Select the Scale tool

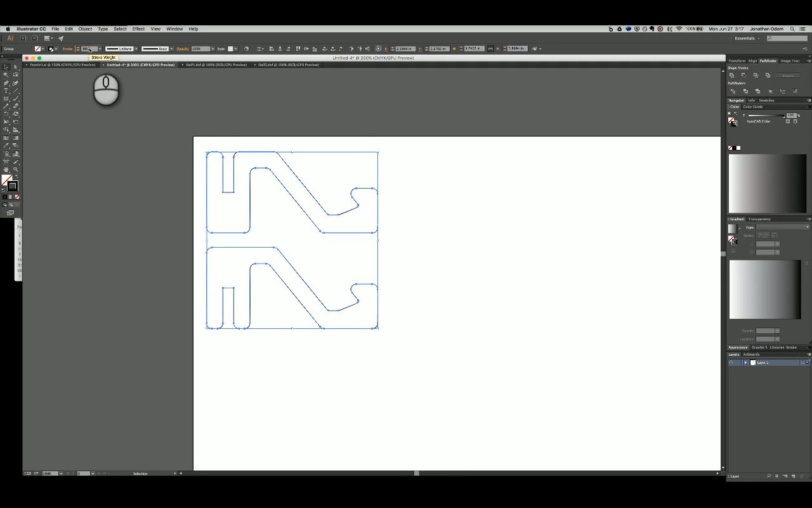[x=16, y=114]
